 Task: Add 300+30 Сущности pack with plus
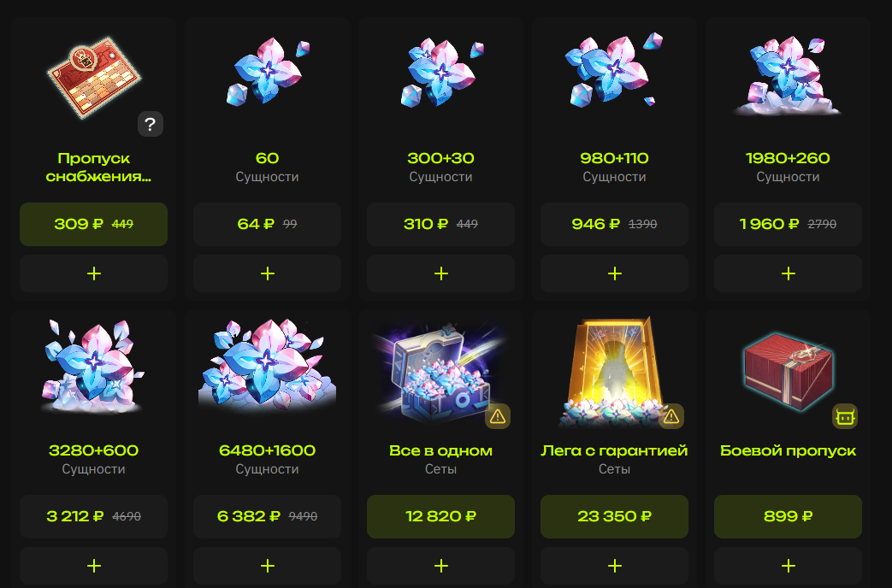(x=440, y=273)
